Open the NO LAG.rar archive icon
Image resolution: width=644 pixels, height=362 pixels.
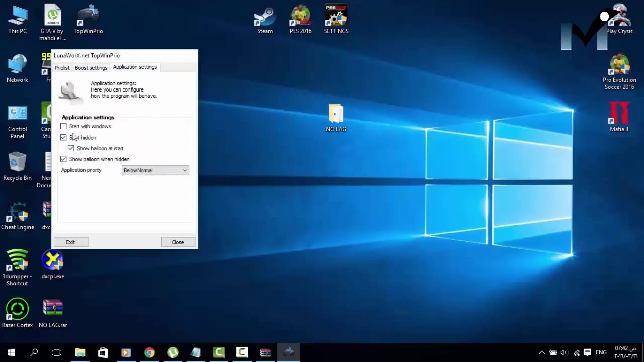point(53,314)
